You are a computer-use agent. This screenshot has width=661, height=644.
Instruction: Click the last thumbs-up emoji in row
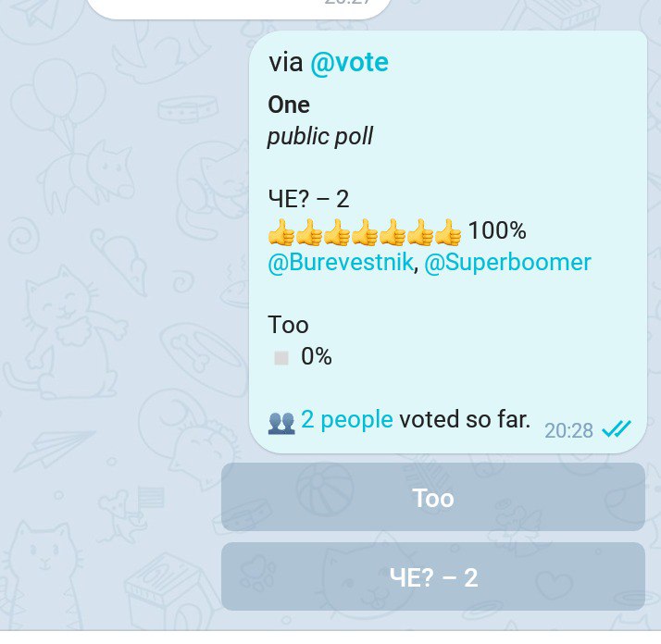(x=448, y=231)
